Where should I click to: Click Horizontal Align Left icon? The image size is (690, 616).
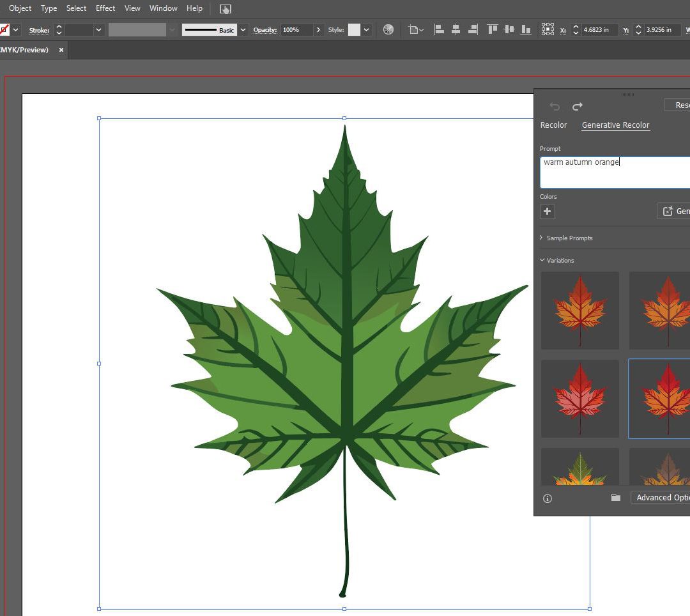439,29
